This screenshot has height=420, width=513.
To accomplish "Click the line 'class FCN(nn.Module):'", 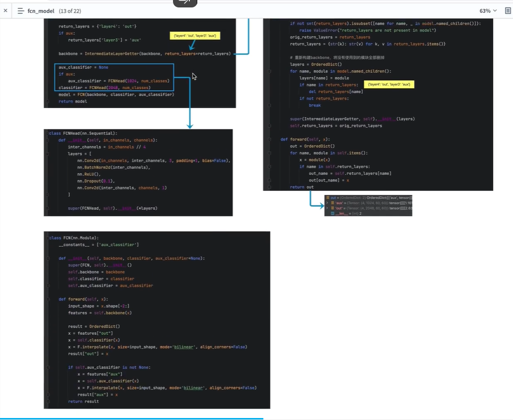I will 74,238.
